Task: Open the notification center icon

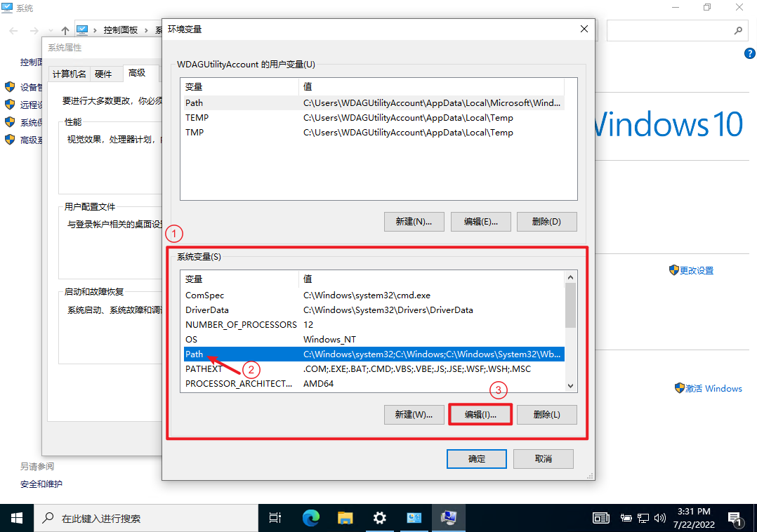Action: click(735, 519)
